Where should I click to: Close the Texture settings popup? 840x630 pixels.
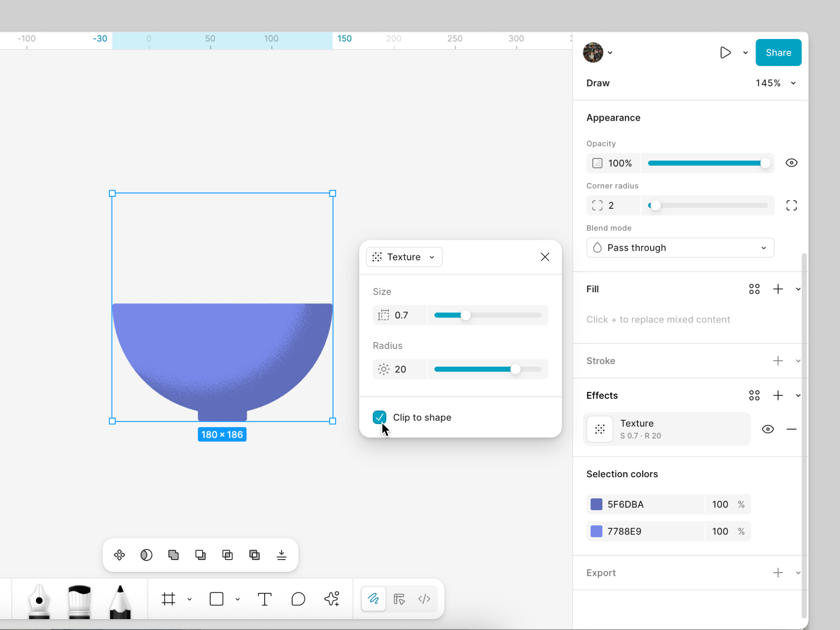[x=545, y=257]
